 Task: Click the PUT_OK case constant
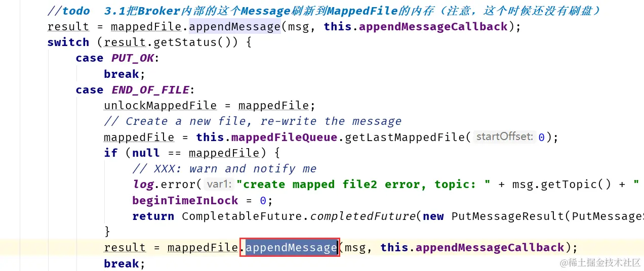[x=133, y=58]
